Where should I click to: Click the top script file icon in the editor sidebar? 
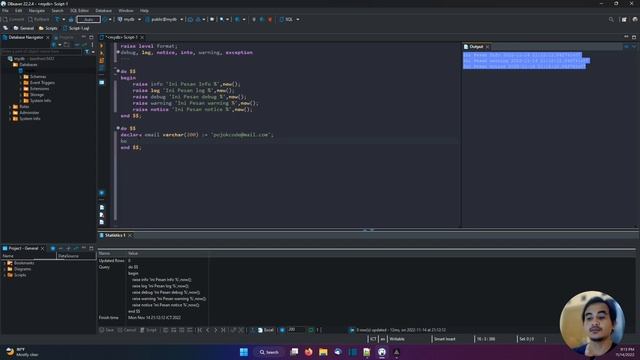coord(102,207)
